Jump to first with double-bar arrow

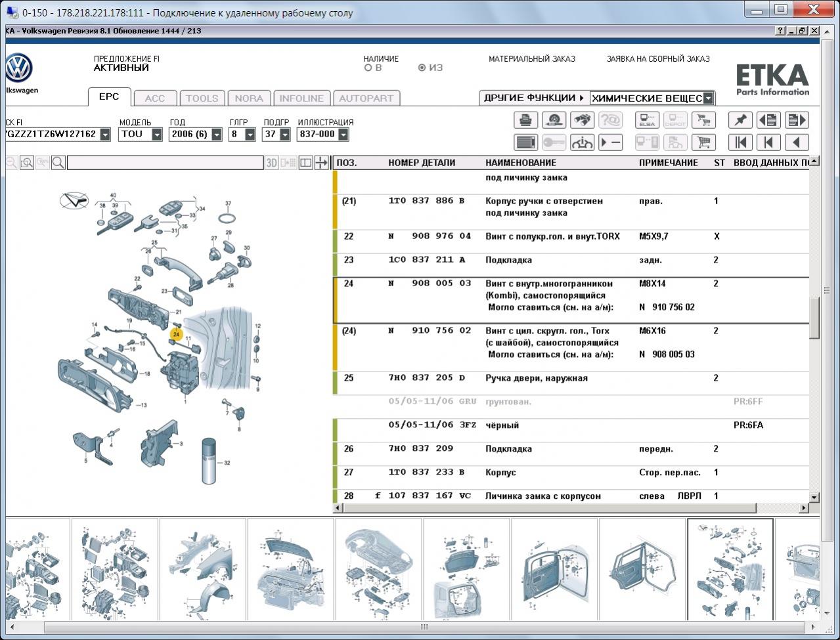pos(740,142)
